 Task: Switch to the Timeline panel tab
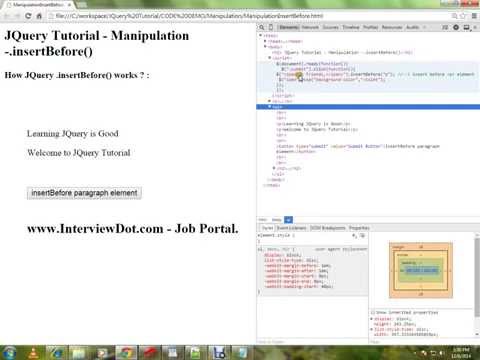351,27
